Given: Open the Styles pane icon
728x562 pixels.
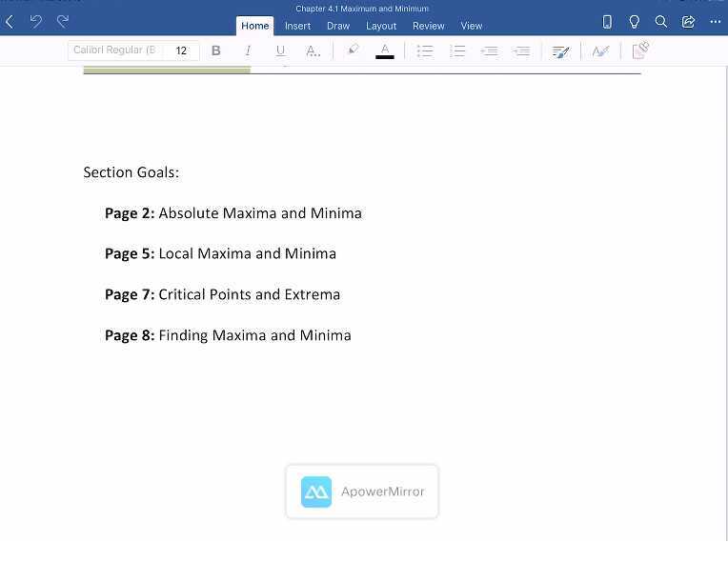Looking at the screenshot, I should click(561, 51).
